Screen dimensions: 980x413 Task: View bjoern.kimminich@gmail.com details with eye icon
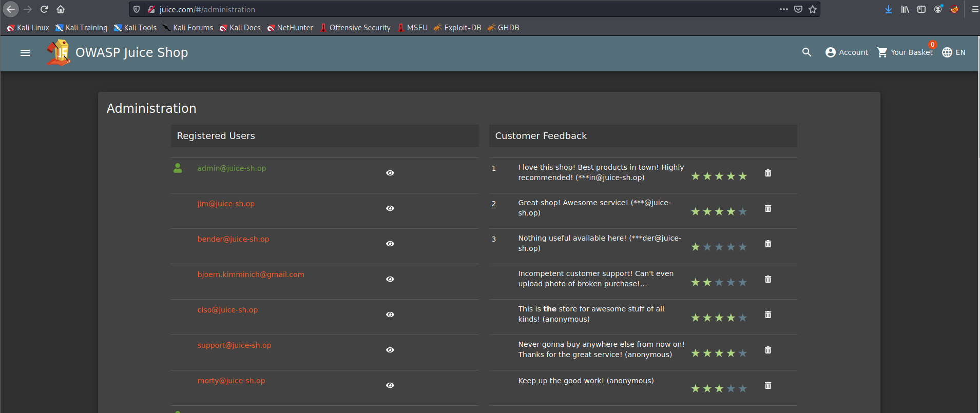click(x=390, y=279)
